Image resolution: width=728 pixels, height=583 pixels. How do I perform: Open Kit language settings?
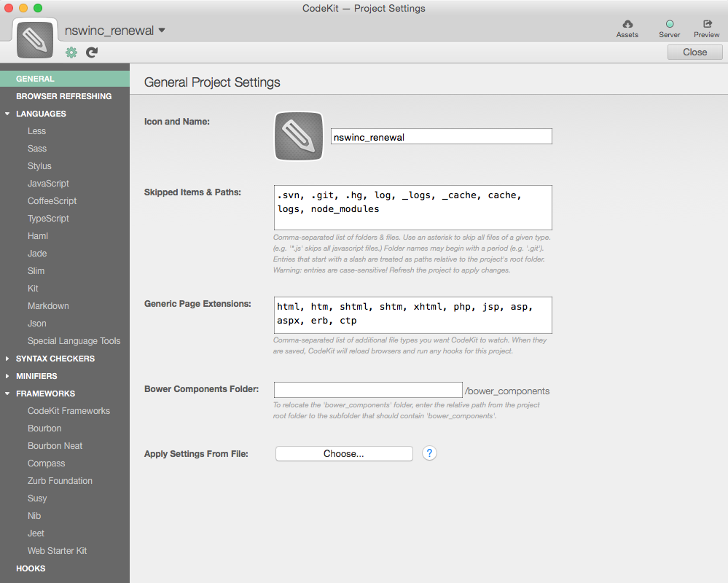[x=33, y=289]
